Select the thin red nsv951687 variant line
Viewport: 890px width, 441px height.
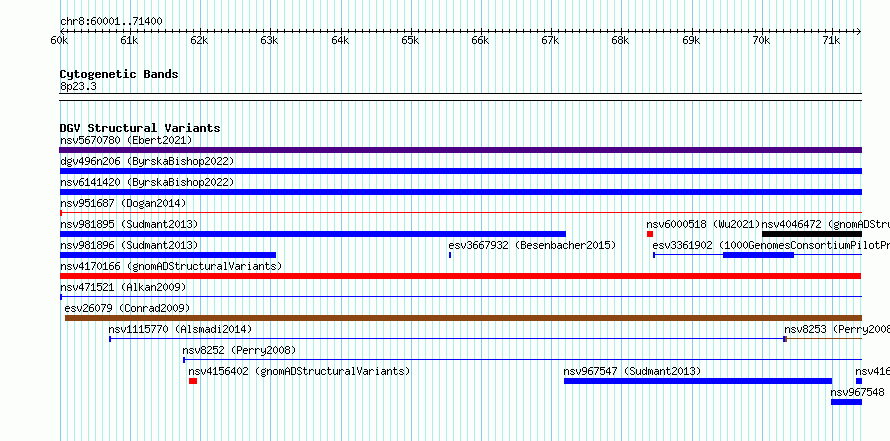(460, 213)
